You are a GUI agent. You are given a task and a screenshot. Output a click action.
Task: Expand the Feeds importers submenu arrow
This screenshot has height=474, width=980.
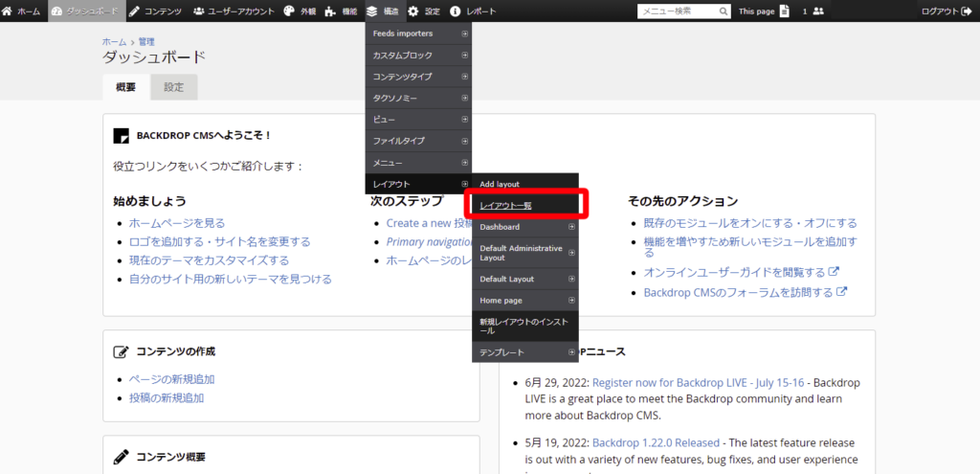pyautogui.click(x=464, y=34)
